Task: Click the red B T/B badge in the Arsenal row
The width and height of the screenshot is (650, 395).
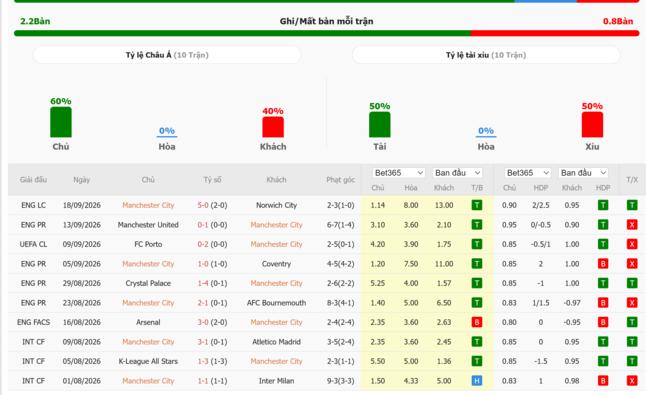Action: click(477, 322)
